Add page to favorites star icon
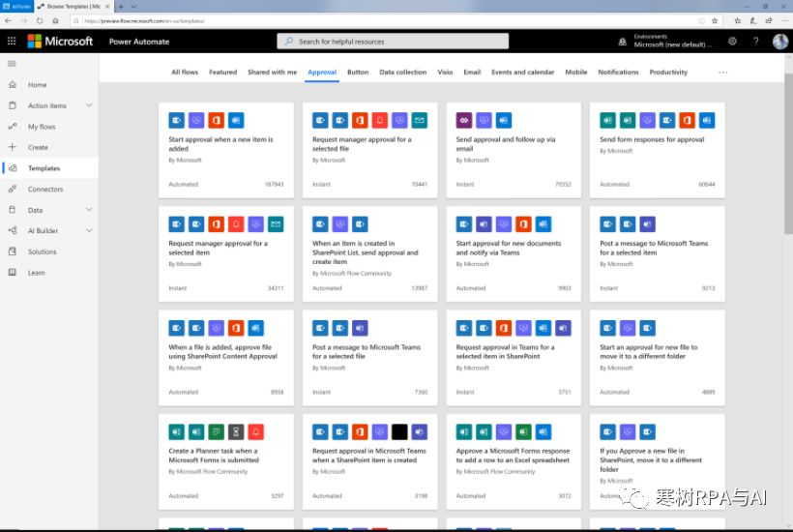 point(715,20)
